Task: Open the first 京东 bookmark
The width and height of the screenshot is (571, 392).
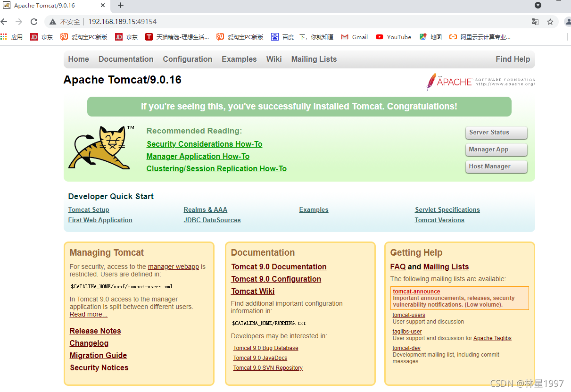Action: (x=41, y=37)
